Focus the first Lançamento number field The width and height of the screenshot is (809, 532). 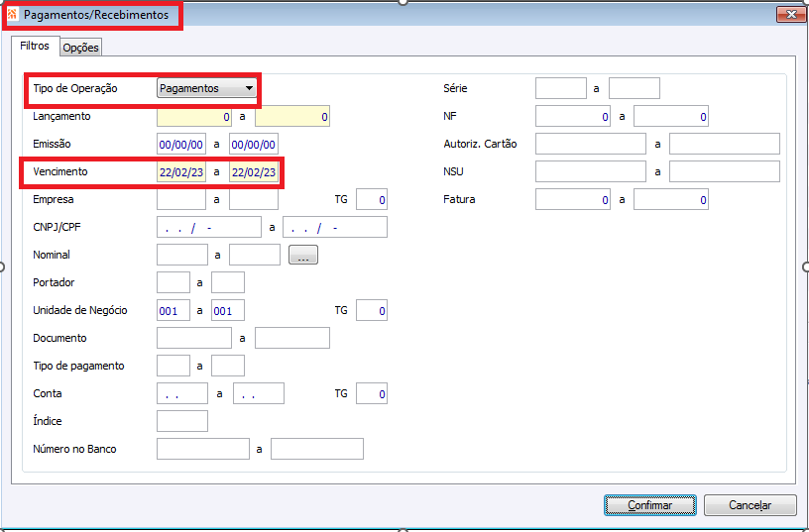coord(194,117)
